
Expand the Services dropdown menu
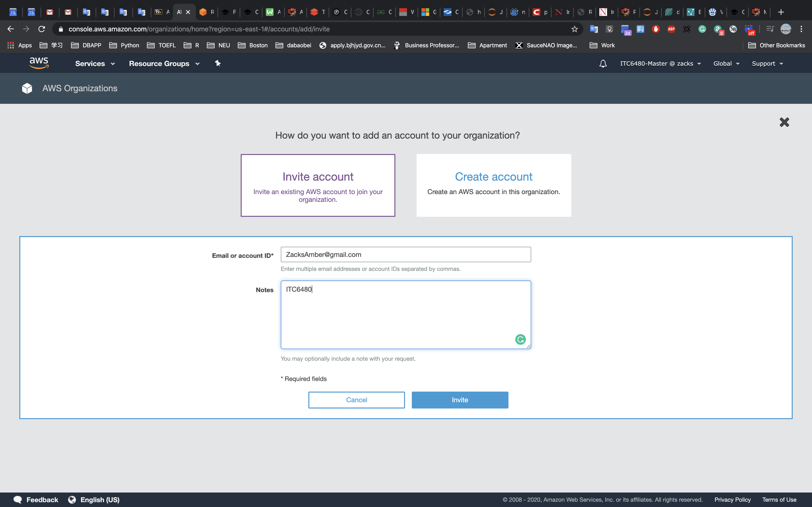[x=95, y=64]
